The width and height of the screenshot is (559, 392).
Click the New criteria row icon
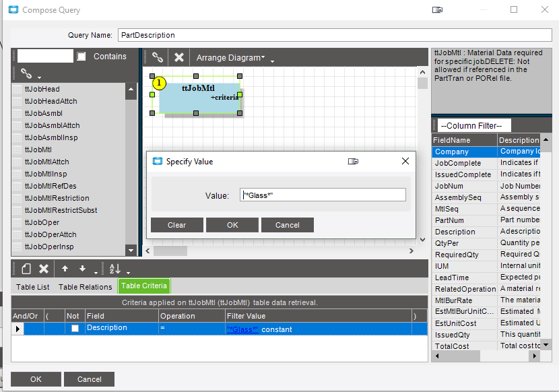pos(26,269)
